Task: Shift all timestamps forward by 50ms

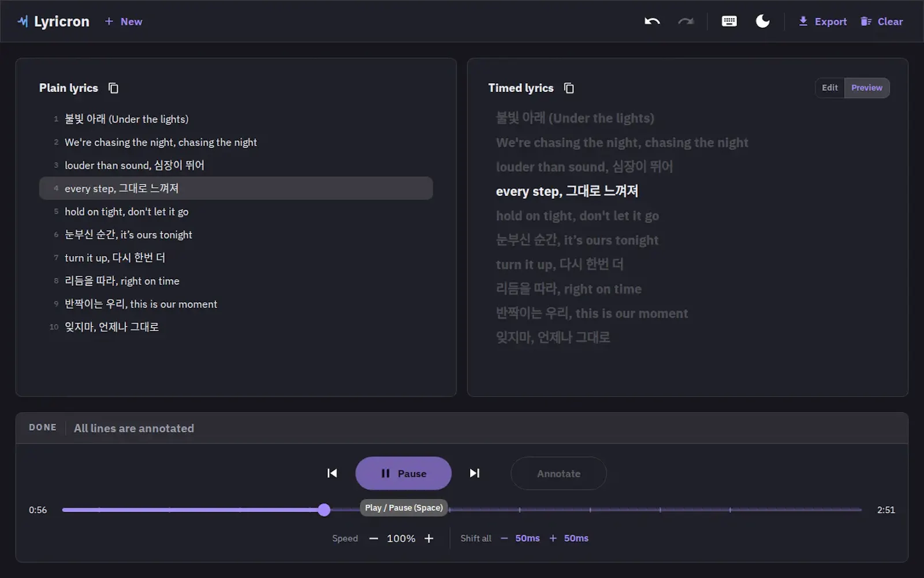Action: [569, 539]
